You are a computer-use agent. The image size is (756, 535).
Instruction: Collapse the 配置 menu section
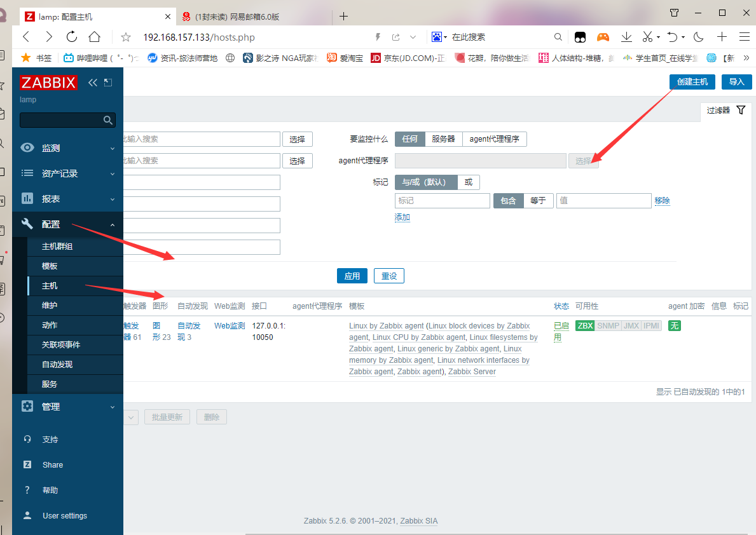67,224
